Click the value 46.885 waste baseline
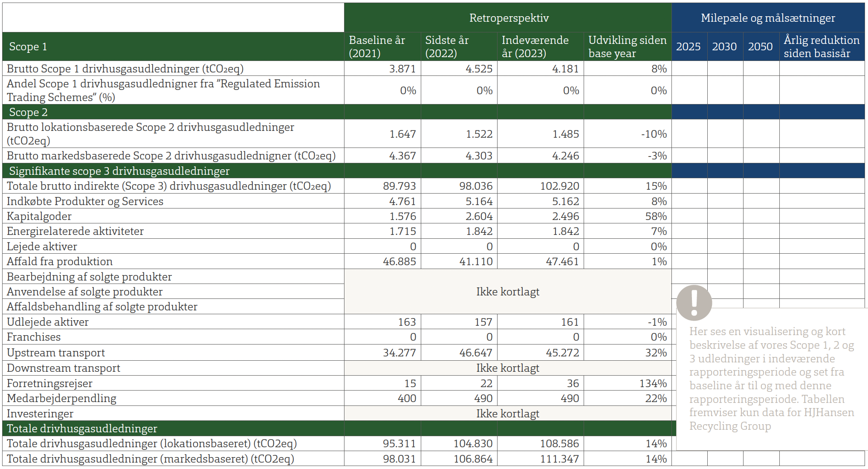Viewport: 868px width, 469px height. [399, 261]
